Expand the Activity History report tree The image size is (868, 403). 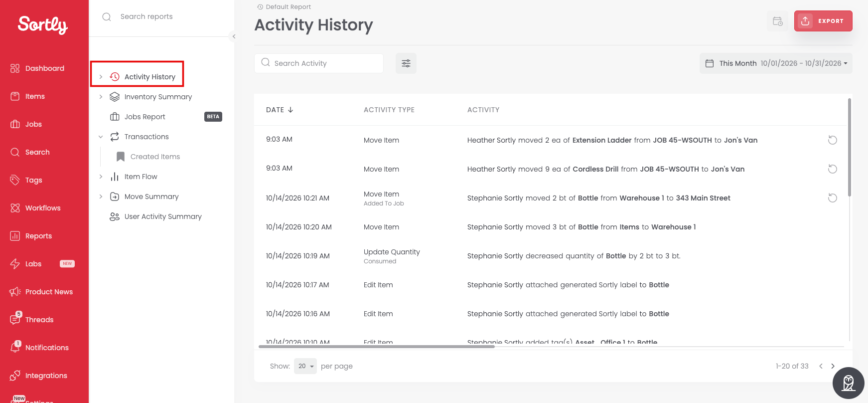click(x=101, y=77)
